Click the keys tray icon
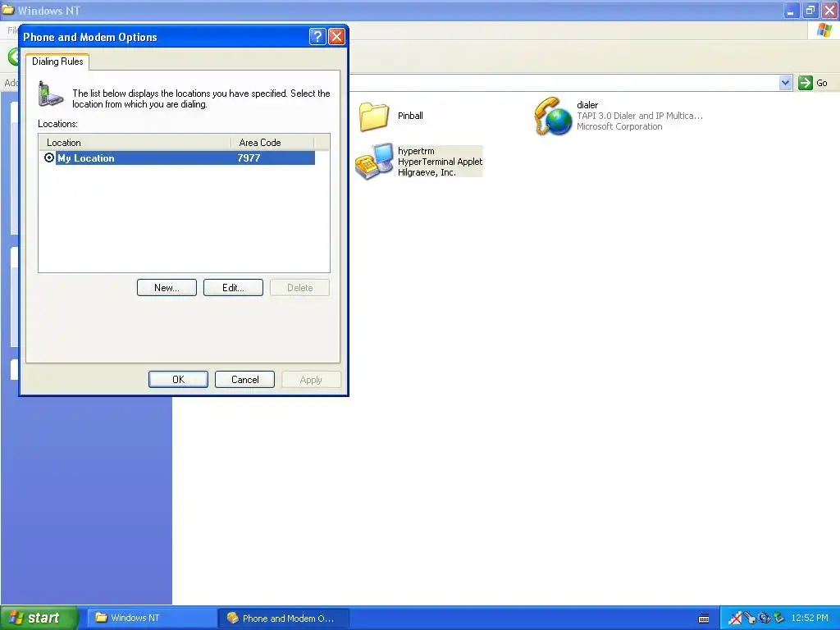This screenshot has height=630, width=840. (x=750, y=619)
